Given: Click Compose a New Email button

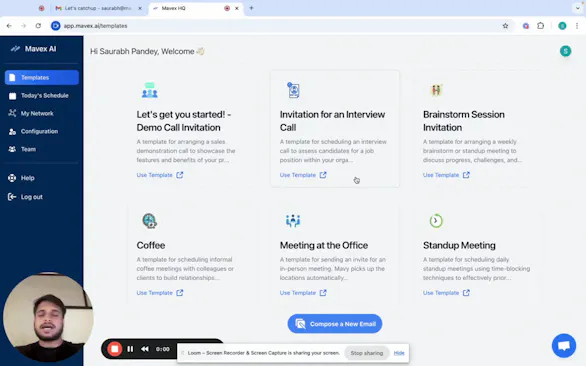Looking at the screenshot, I should click(335, 324).
